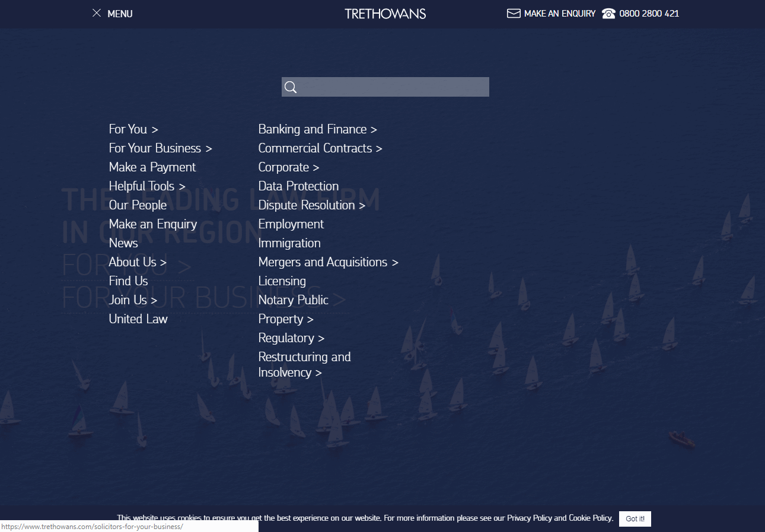Expand the Helpful Tools submenu
The height and width of the screenshot is (532, 765).
pyautogui.click(x=147, y=186)
